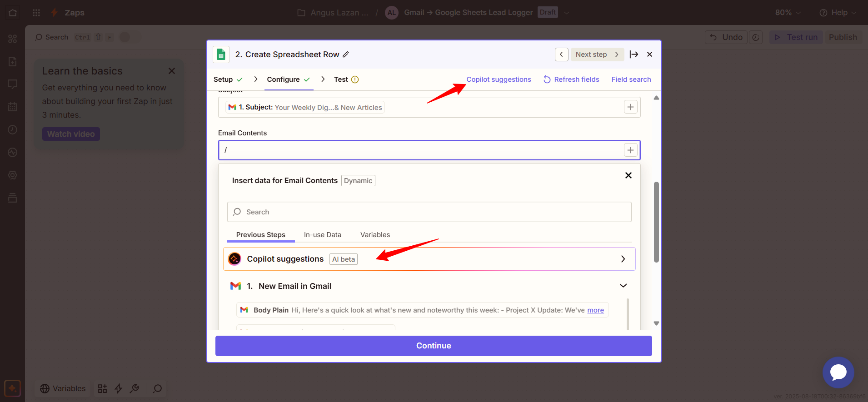The height and width of the screenshot is (402, 868).
Task: Switch to the Configure tab
Action: coord(289,79)
